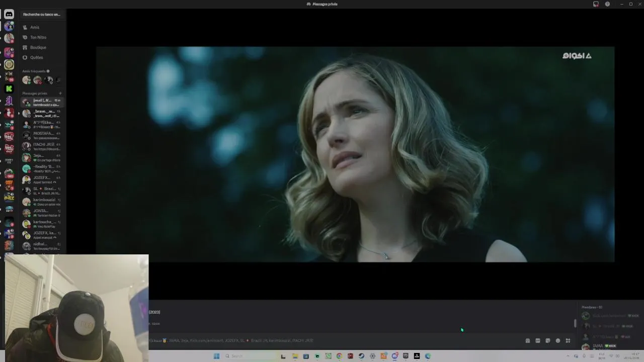644x362 pixels.
Task: Open the karimbouzizi conversation
Action: tap(41, 202)
